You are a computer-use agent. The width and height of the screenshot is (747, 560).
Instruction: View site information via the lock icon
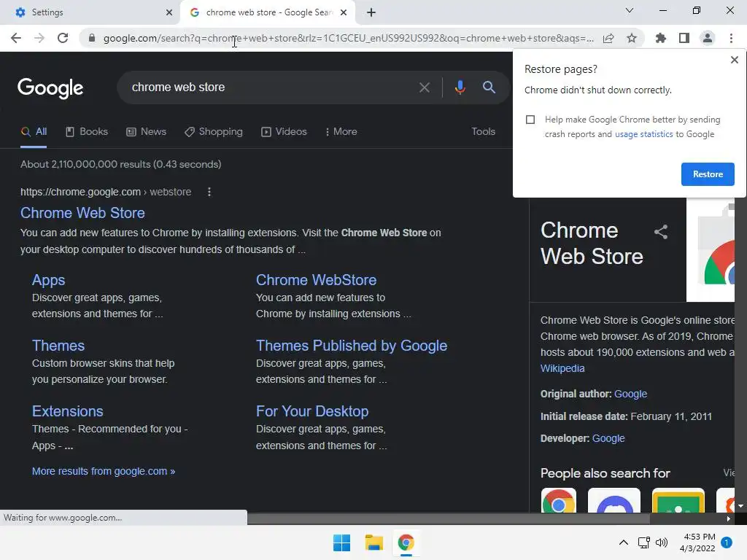tap(92, 38)
